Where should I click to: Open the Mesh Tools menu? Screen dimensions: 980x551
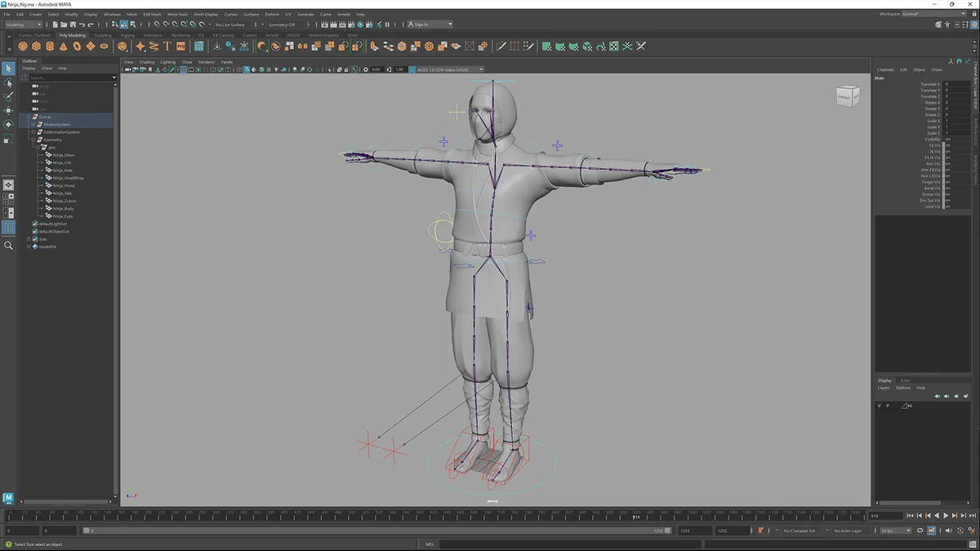(178, 14)
